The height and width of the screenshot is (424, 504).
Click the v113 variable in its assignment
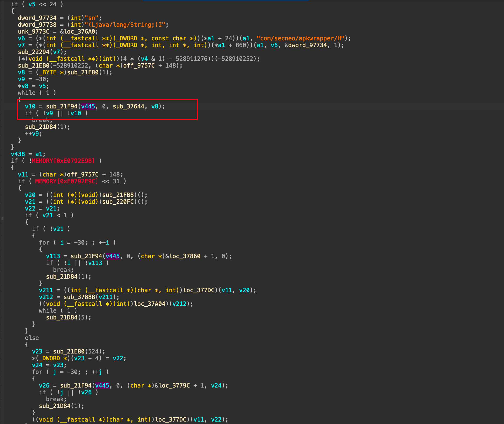(x=53, y=256)
